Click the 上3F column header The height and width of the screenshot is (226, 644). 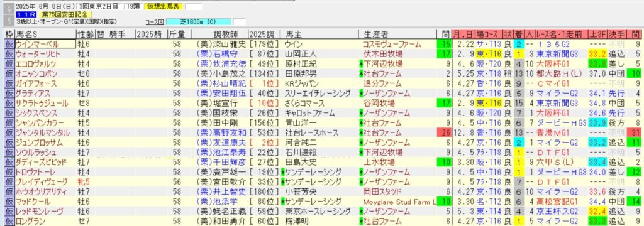tap(597, 35)
